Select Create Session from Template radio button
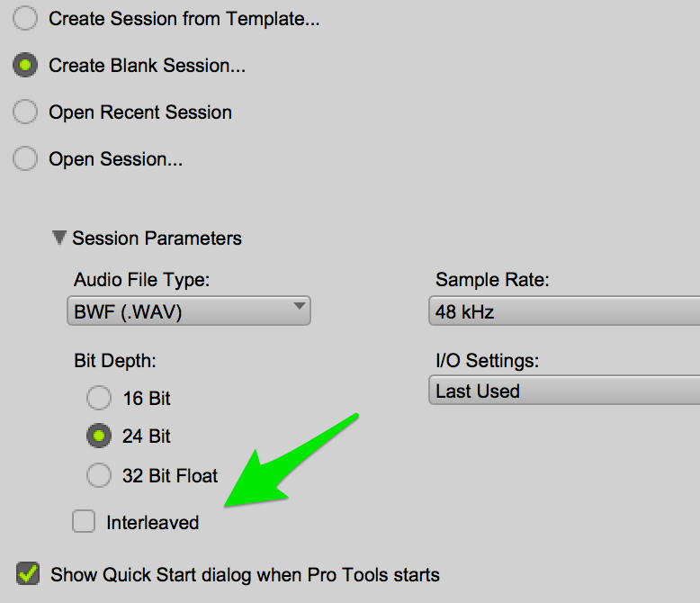The width and height of the screenshot is (700, 603). [x=25, y=19]
